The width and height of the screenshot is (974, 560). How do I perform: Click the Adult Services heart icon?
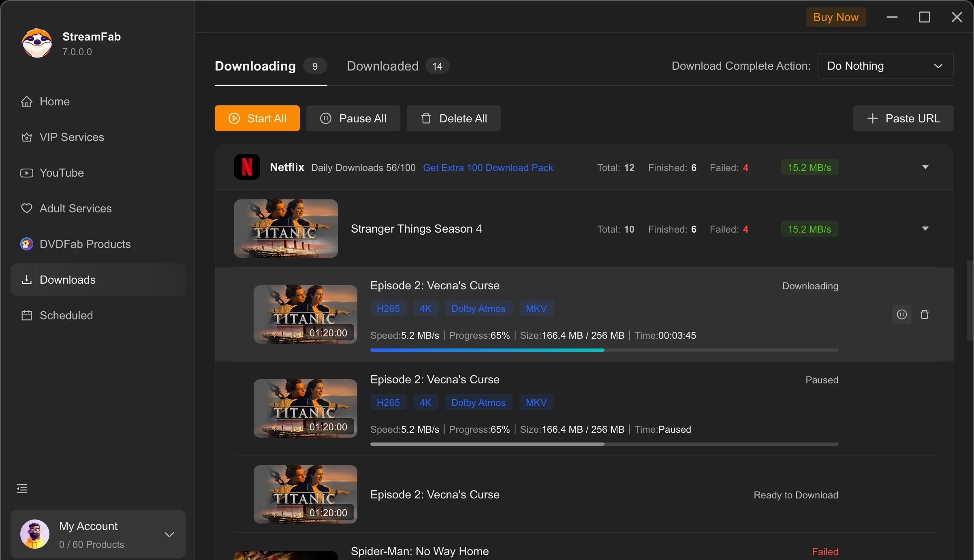pyautogui.click(x=27, y=208)
